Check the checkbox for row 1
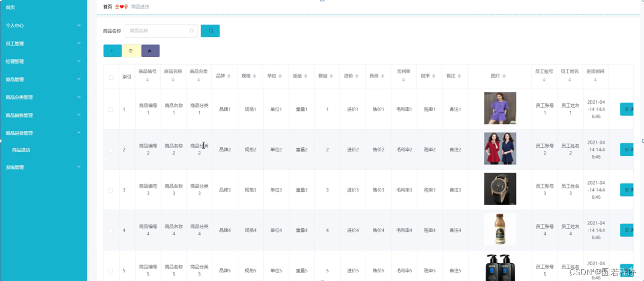Image resolution: width=644 pixels, height=281 pixels. point(111,110)
